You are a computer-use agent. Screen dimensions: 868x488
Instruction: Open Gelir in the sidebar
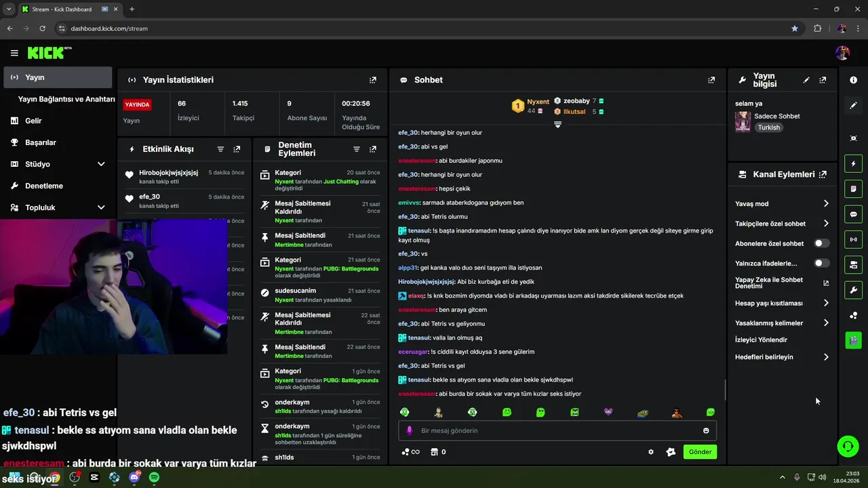pyautogui.click(x=58, y=121)
